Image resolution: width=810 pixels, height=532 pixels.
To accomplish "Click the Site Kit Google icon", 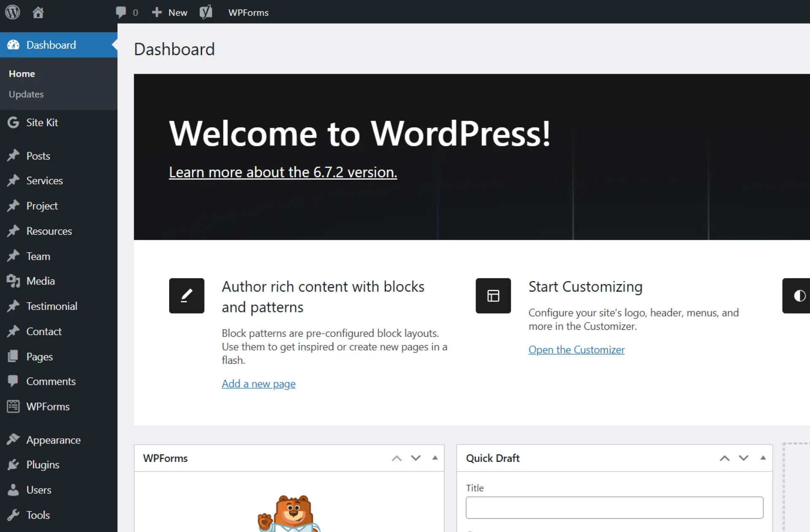I will pos(13,122).
